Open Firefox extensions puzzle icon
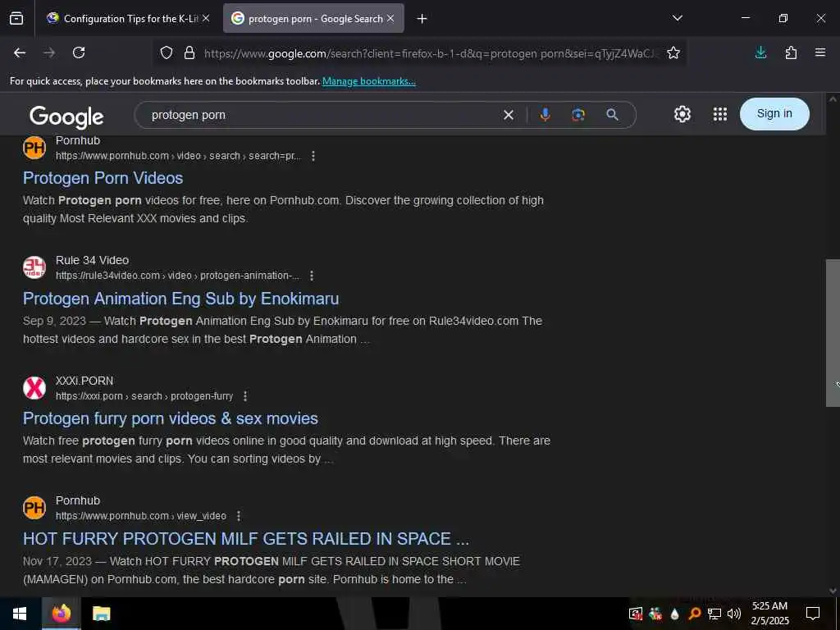Image resolution: width=840 pixels, height=630 pixels. [791, 52]
